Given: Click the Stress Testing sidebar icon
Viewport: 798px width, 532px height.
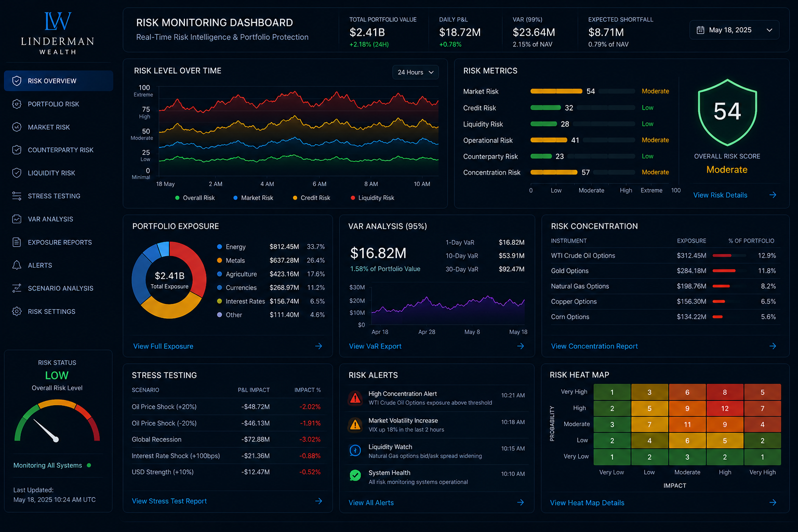Looking at the screenshot, I should click(17, 196).
